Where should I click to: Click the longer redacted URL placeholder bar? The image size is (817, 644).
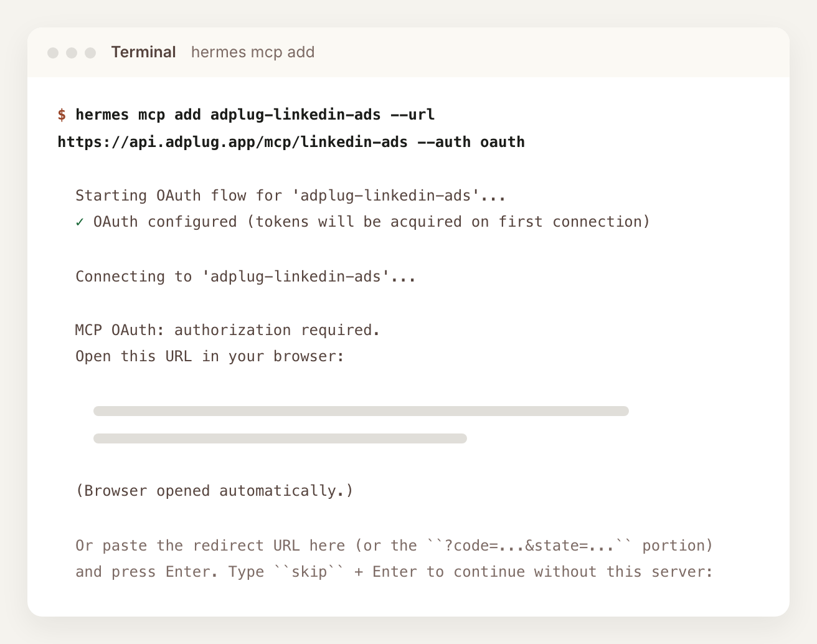[361, 411]
